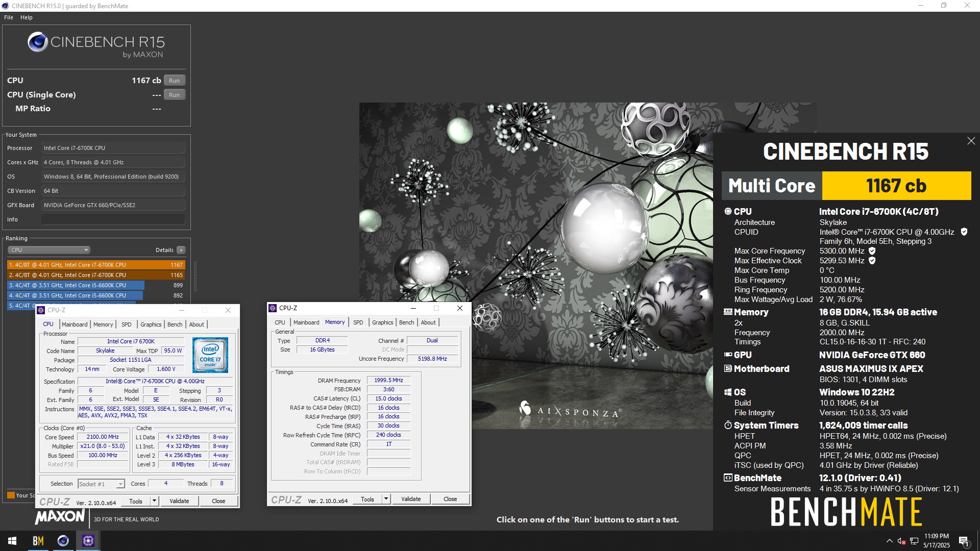Open the Windows notification center icon
980x551 pixels.
coord(964,541)
